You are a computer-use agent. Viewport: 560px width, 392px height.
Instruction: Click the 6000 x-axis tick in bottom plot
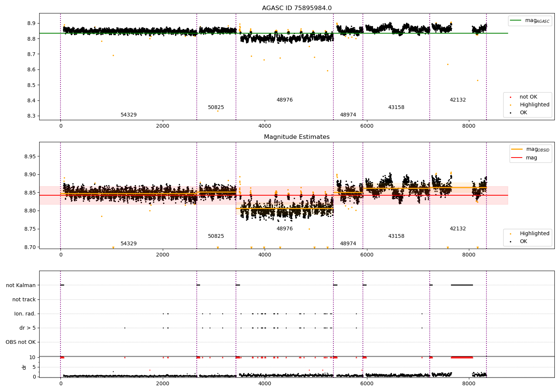367,383
